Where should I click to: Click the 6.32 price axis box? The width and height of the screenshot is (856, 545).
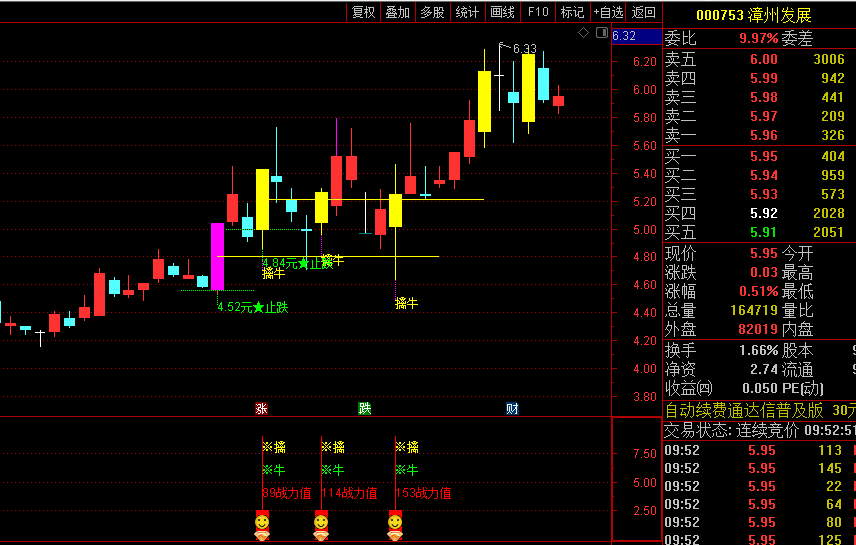637,36
